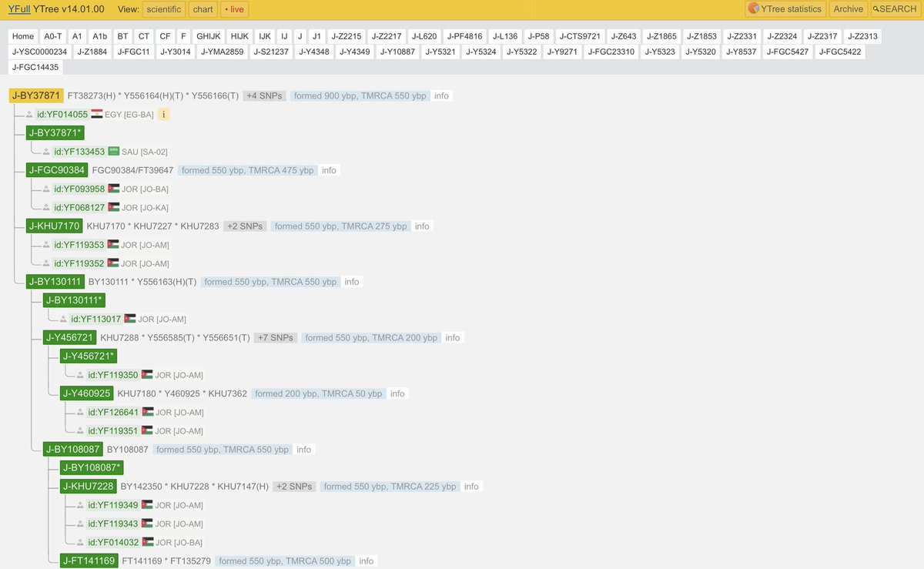The image size is (924, 569).
Task: Open the Archive page
Action: pos(848,9)
